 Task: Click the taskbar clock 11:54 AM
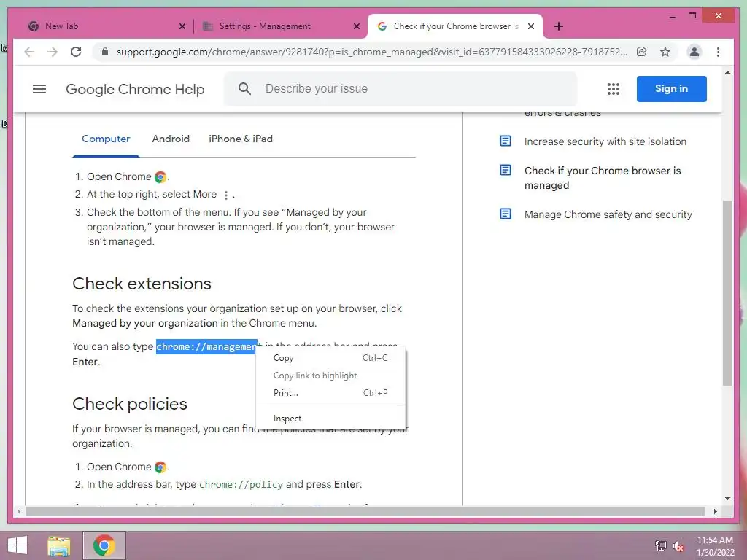coord(715,540)
